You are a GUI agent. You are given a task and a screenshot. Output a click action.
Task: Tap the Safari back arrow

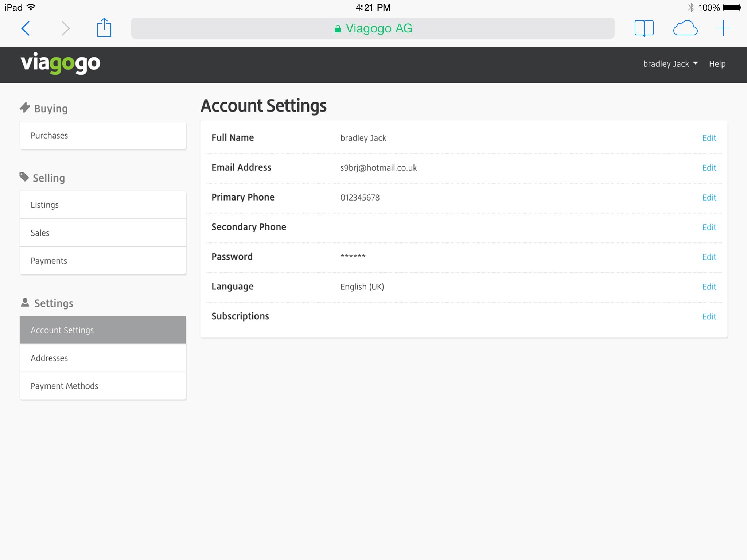coord(26,28)
